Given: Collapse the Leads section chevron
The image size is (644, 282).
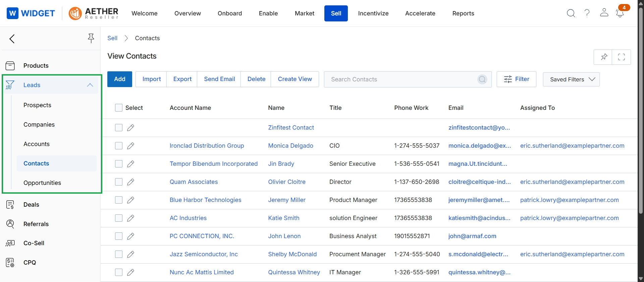Looking at the screenshot, I should (90, 85).
